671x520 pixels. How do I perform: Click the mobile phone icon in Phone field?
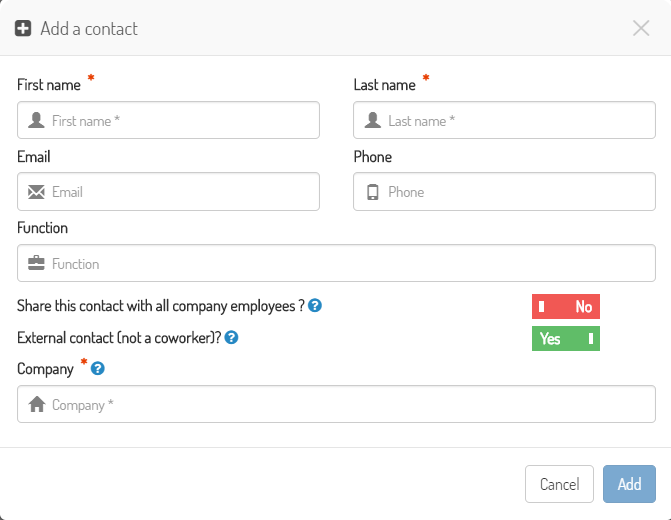click(x=373, y=192)
